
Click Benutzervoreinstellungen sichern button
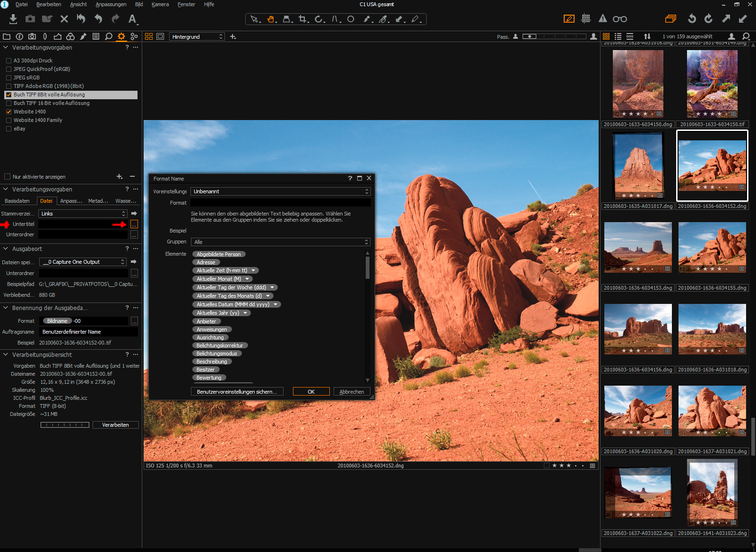237,392
